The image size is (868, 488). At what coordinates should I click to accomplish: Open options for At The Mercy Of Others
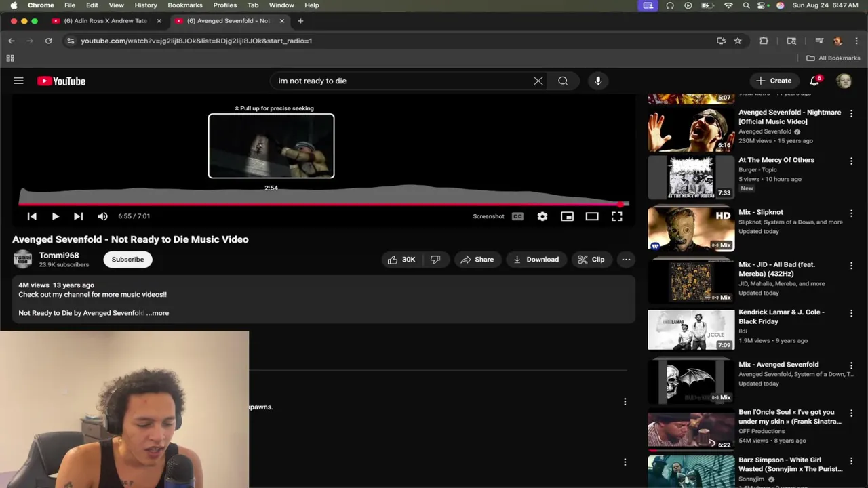(x=851, y=161)
